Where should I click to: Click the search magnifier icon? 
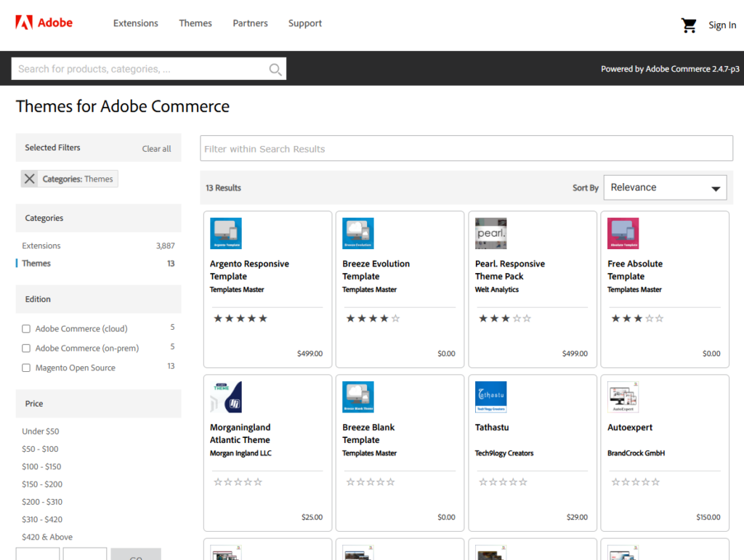coord(275,69)
